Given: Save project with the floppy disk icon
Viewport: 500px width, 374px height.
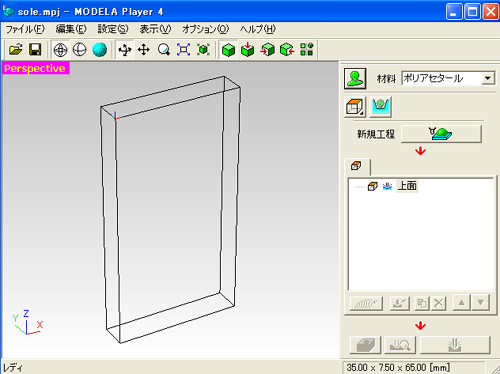Looking at the screenshot, I should [35, 50].
